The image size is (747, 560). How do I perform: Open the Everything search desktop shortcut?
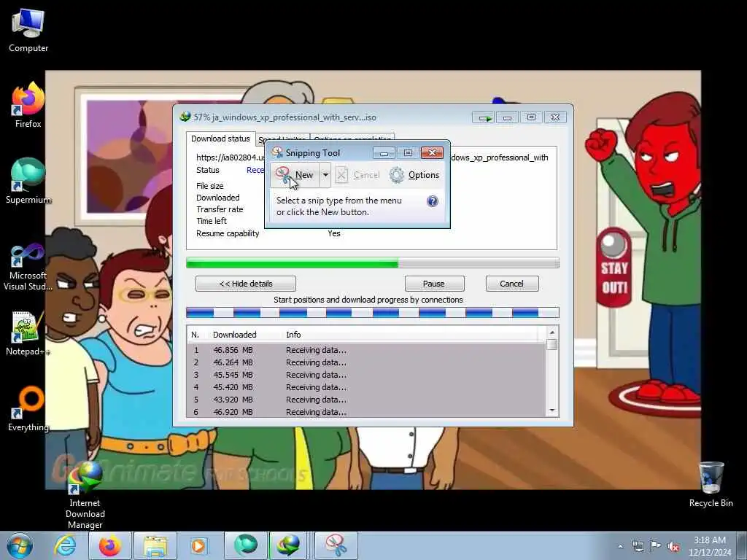(28, 408)
